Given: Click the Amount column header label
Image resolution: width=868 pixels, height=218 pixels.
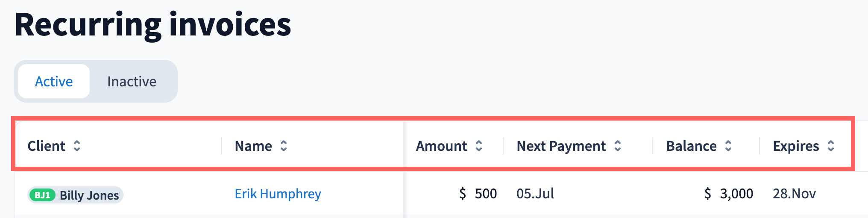Looking at the screenshot, I should (441, 146).
